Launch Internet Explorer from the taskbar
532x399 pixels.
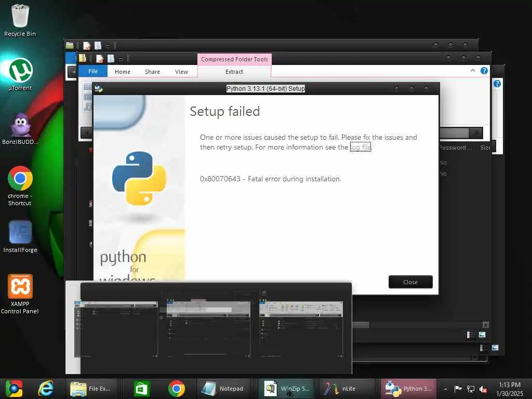(46, 389)
